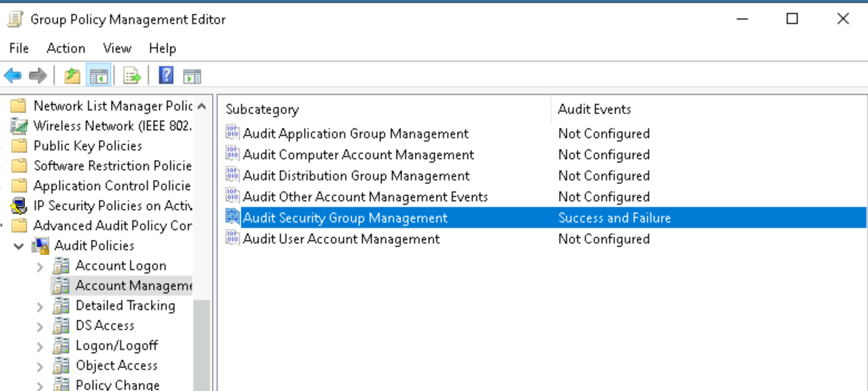Expand the Account Logon tree node
The image size is (868, 391).
[x=40, y=267]
